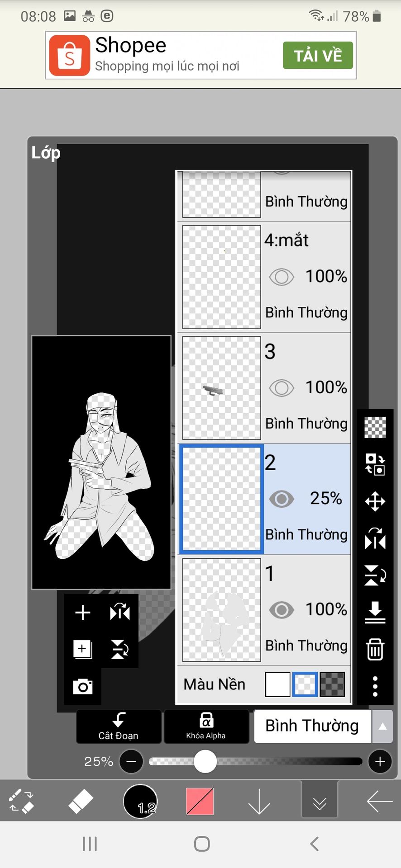This screenshot has height=868, width=401.
Task: Click TẢI VỀ on Shopee ad
Action: (x=318, y=55)
